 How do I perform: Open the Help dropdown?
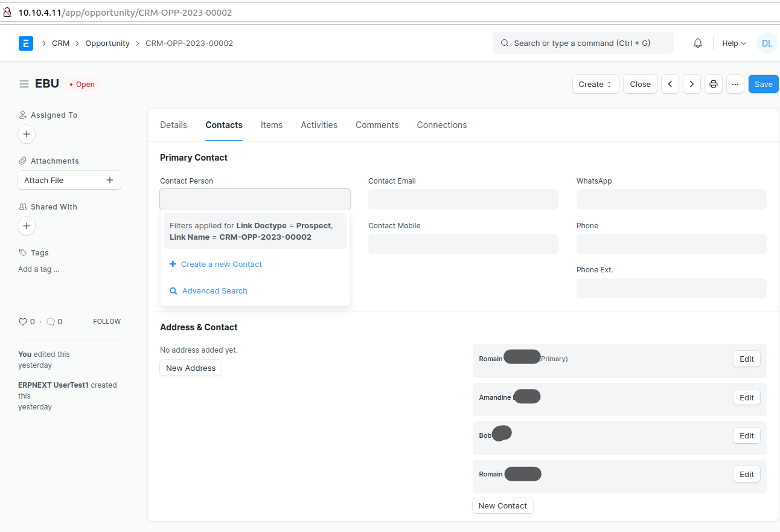click(x=733, y=43)
